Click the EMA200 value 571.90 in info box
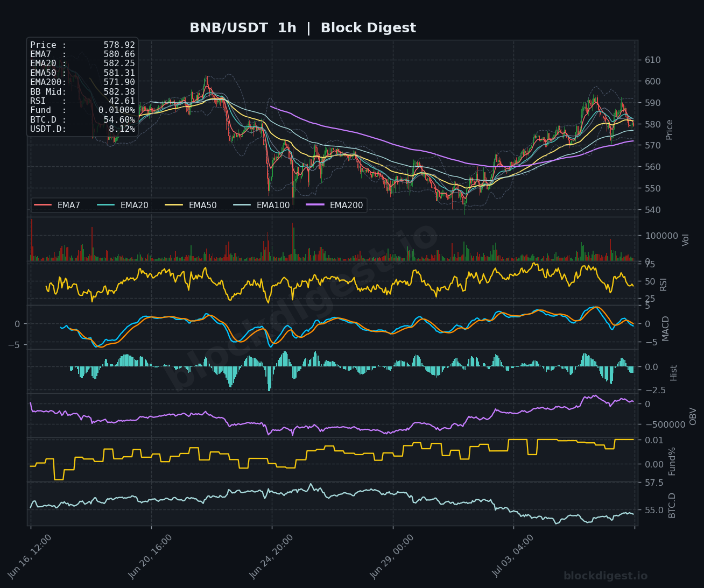704x588 pixels. tap(119, 82)
